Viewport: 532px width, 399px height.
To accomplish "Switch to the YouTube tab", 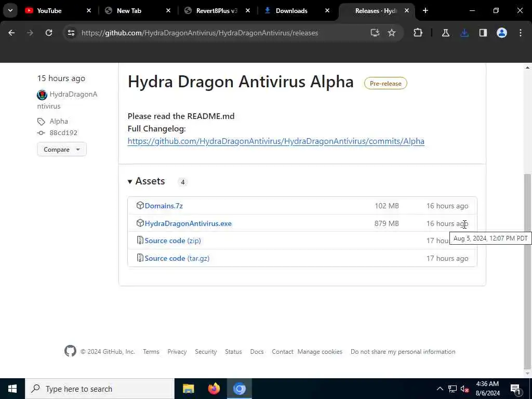I will click(x=58, y=10).
